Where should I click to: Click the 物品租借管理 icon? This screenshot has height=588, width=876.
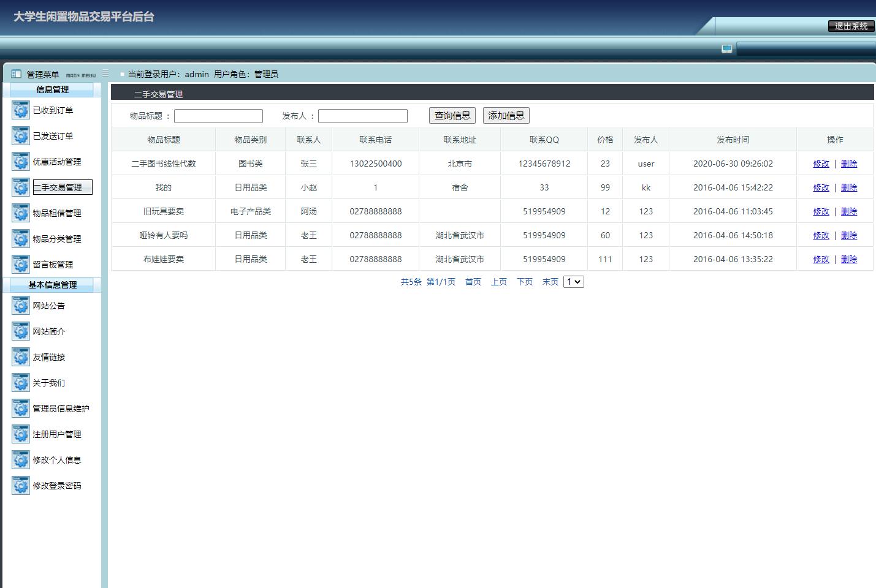[x=20, y=213]
